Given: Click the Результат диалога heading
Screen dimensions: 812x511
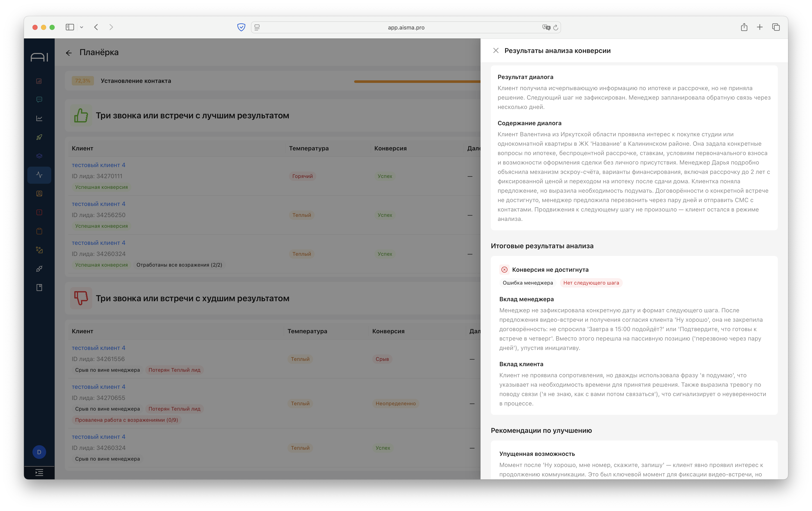Looking at the screenshot, I should tap(525, 77).
